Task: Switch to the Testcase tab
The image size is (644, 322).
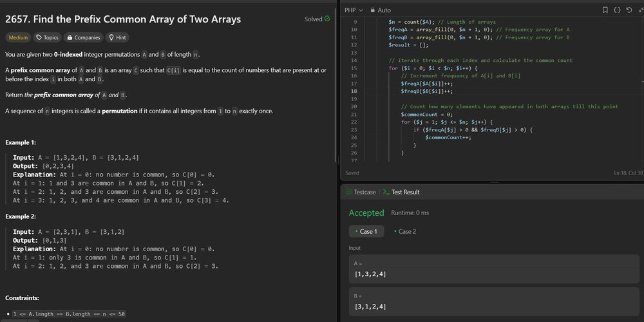Action: 361,192
